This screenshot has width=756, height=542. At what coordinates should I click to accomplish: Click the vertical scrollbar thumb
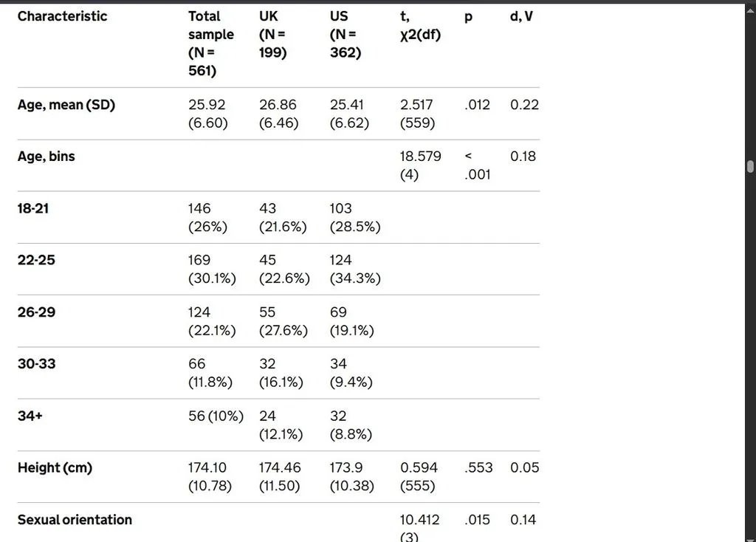(x=750, y=167)
